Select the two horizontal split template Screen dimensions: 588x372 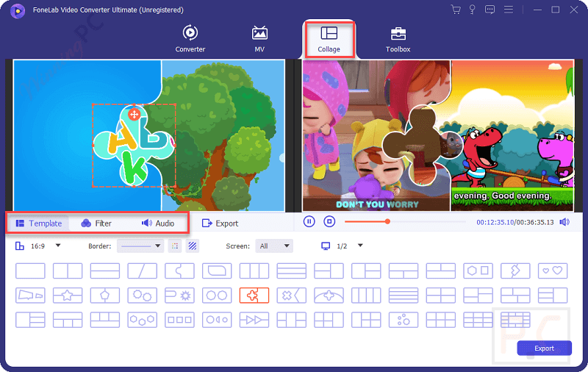click(x=105, y=271)
